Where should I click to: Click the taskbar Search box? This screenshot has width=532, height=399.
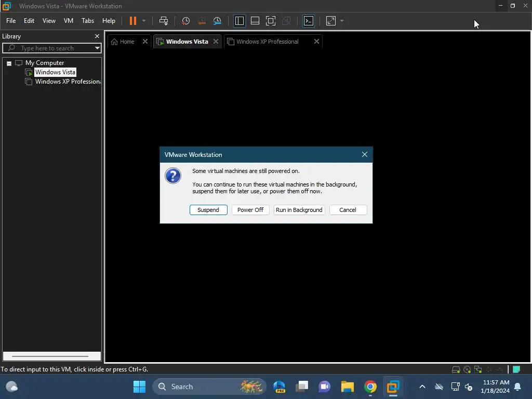pos(209,387)
